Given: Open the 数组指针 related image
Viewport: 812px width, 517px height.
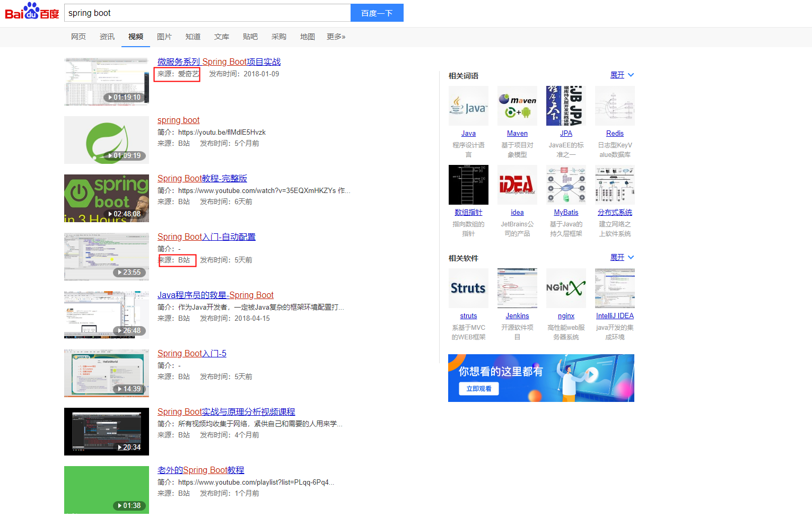Looking at the screenshot, I should [468, 185].
